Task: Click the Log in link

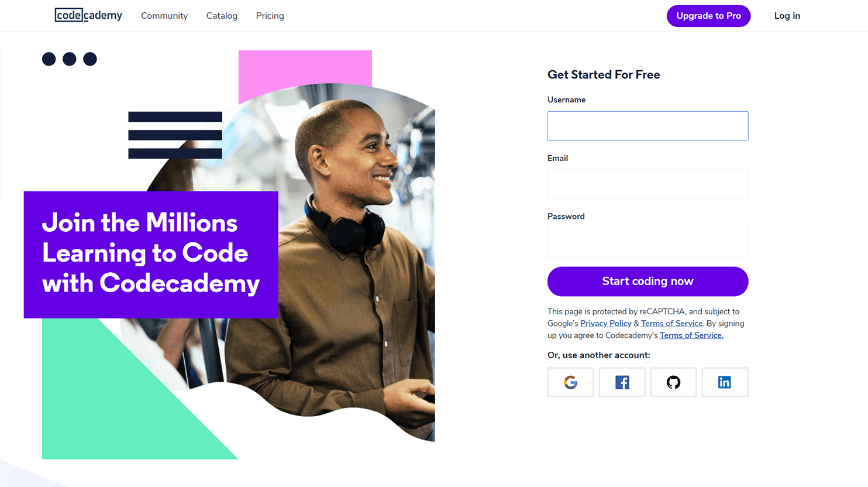Action: coord(787,16)
